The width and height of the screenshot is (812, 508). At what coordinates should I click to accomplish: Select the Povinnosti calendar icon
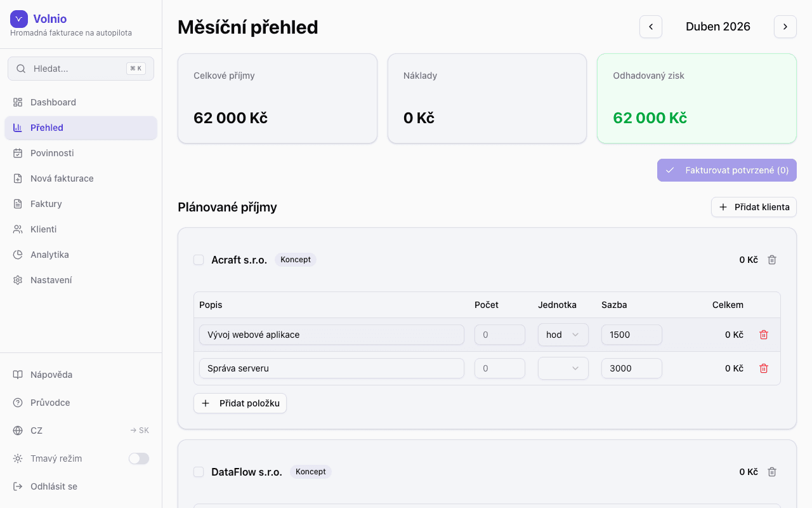(x=18, y=153)
